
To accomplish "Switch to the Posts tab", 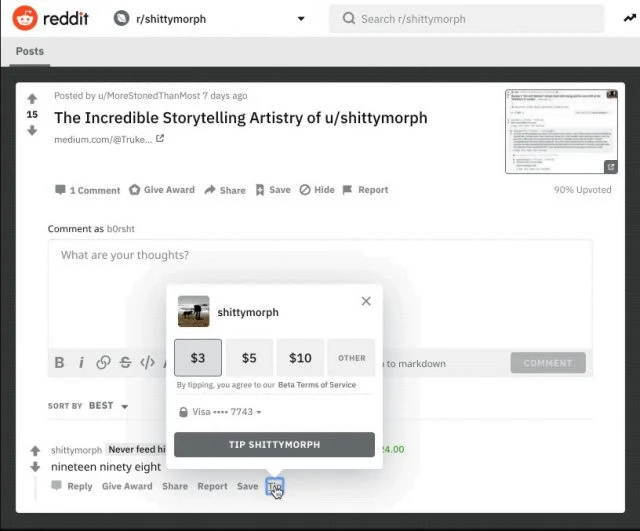I will point(29,51).
